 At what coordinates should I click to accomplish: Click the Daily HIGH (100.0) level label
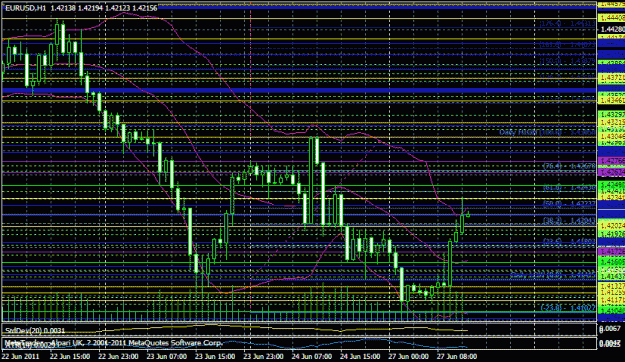point(547,132)
